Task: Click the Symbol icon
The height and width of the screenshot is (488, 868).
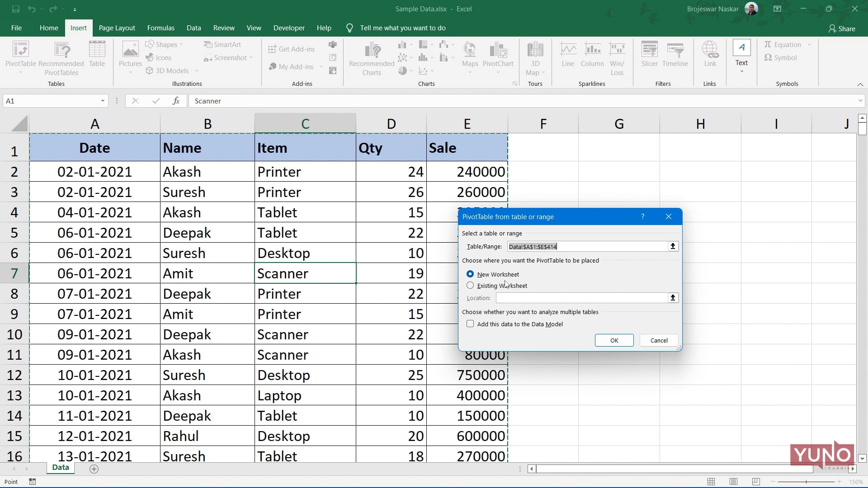Action: pos(781,57)
